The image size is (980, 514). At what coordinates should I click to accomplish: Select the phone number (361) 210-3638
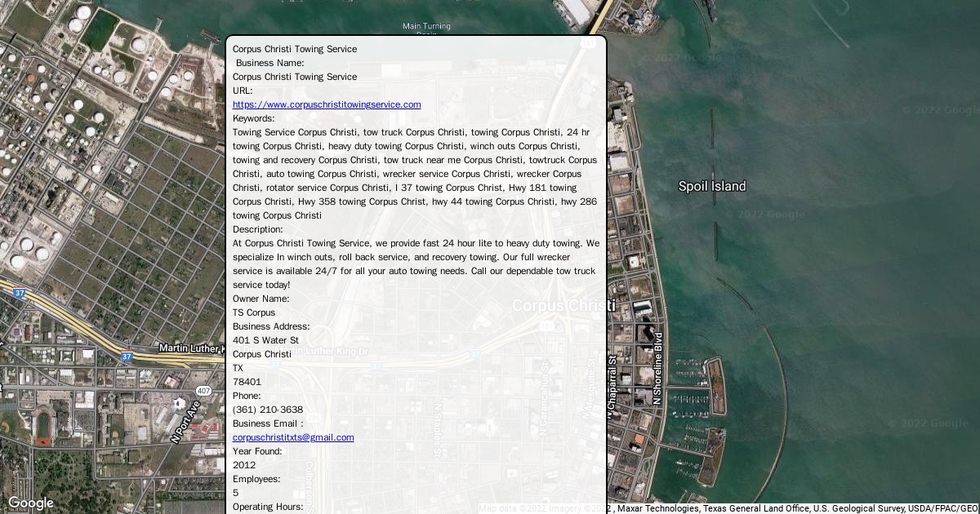(268, 410)
